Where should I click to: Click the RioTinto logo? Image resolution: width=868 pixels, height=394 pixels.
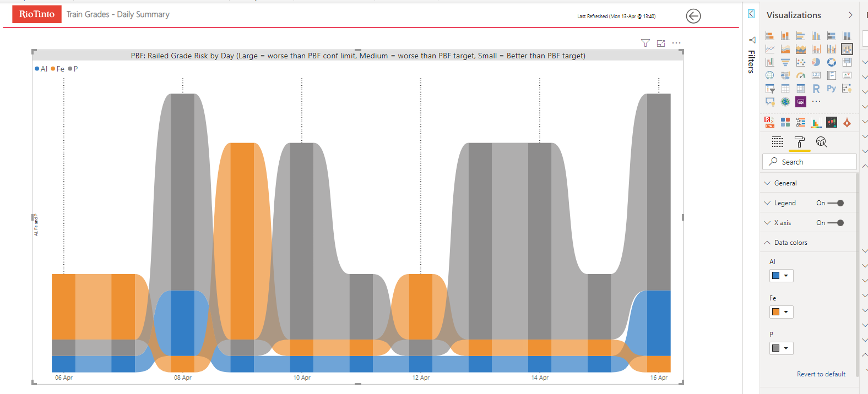coord(37,14)
